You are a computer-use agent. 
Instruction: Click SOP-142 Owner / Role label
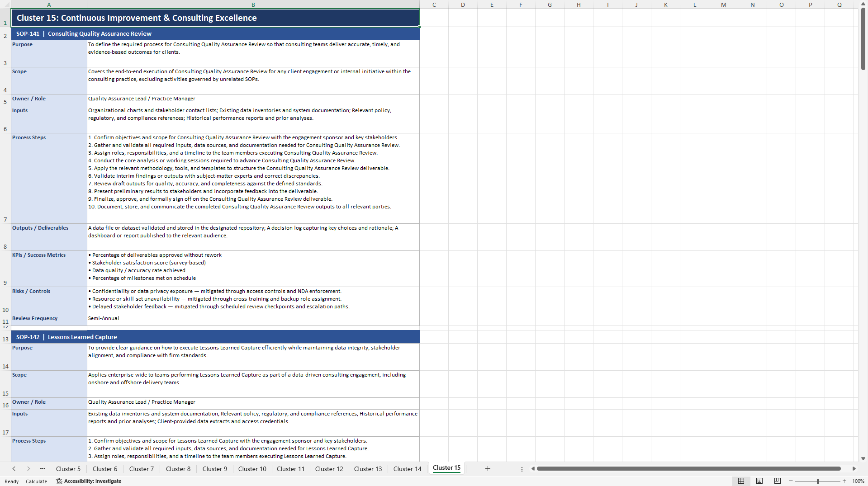tap(49, 404)
